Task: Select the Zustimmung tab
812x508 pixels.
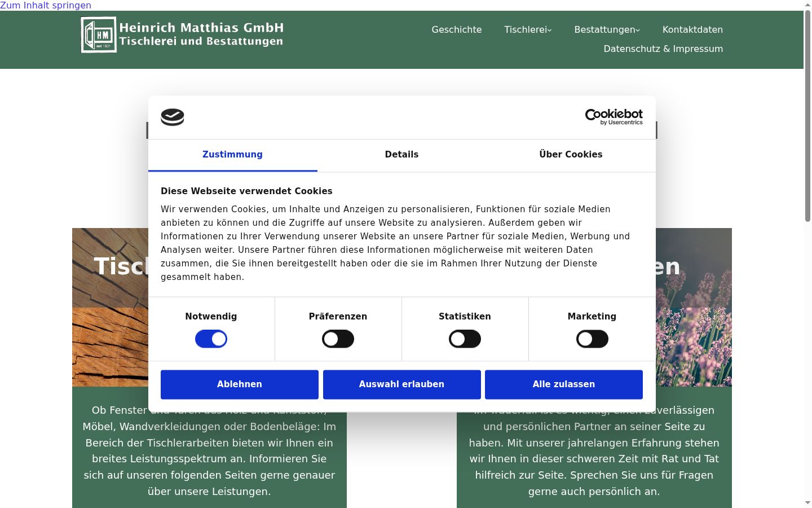Action: pyautogui.click(x=232, y=155)
